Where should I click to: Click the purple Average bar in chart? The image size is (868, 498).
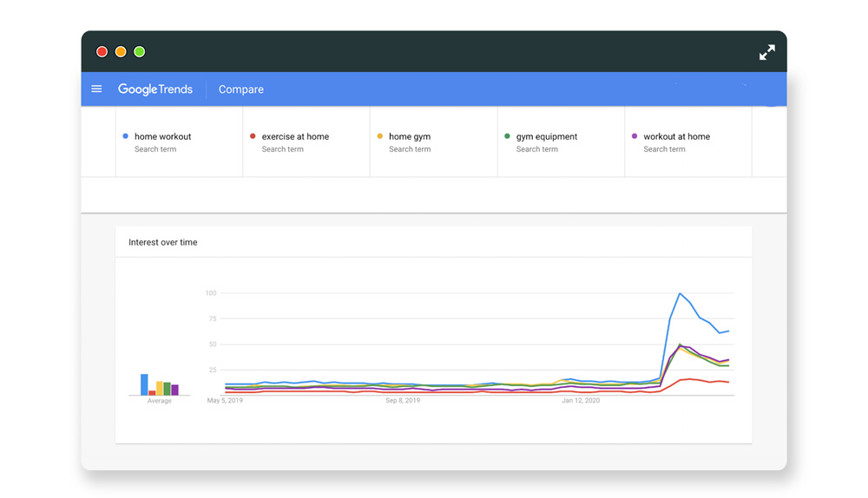click(175, 390)
